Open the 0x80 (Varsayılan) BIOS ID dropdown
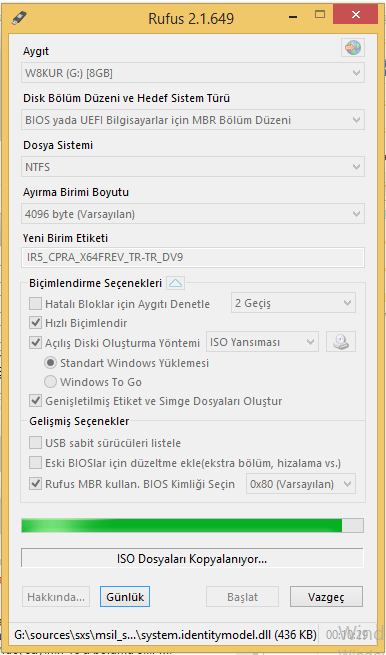Screen dimensions: 386x655 301,484
